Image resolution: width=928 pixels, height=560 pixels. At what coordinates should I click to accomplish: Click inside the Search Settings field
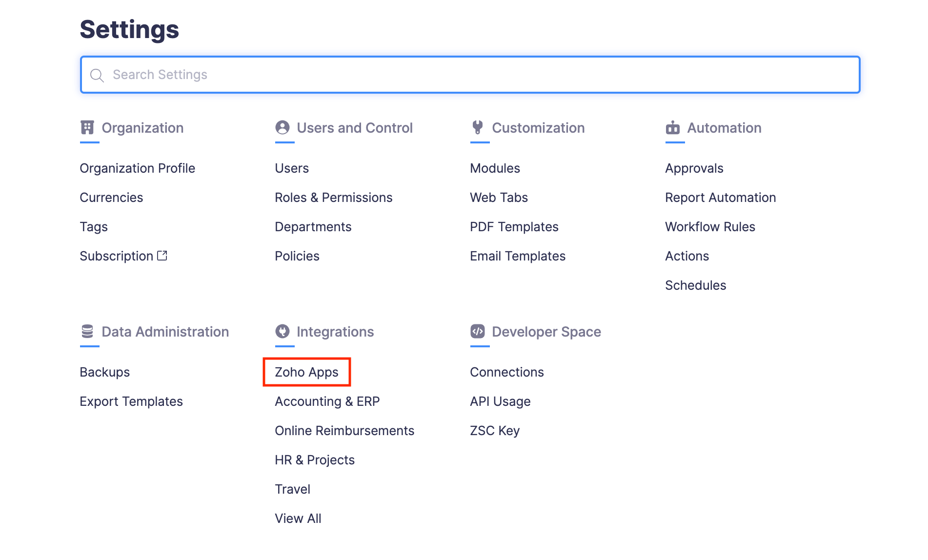pyautogui.click(x=342, y=75)
